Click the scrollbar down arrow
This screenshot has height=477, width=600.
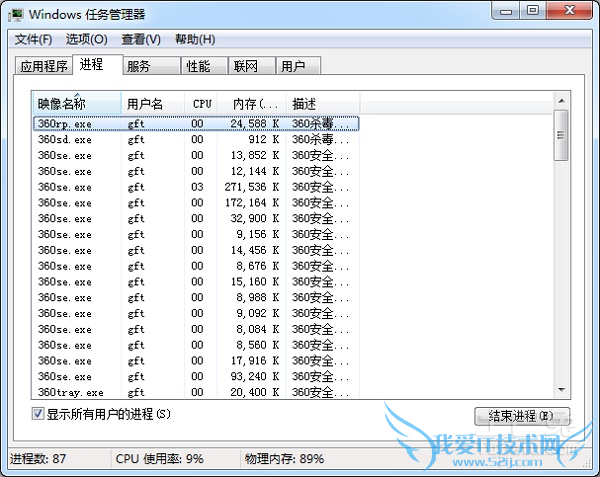coord(561,390)
